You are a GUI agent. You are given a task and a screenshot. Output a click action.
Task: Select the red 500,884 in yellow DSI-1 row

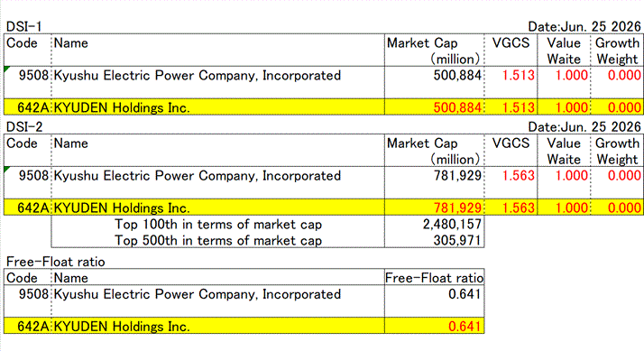[457, 107]
